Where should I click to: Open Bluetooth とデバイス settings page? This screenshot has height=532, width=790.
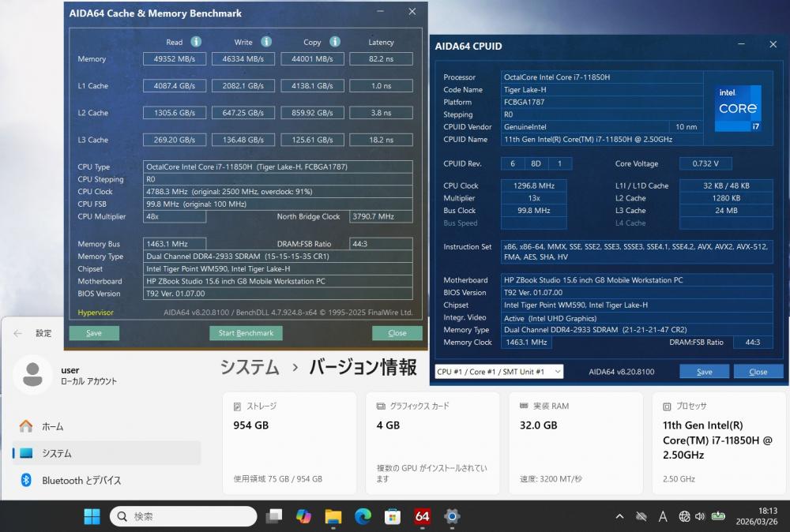[81, 480]
